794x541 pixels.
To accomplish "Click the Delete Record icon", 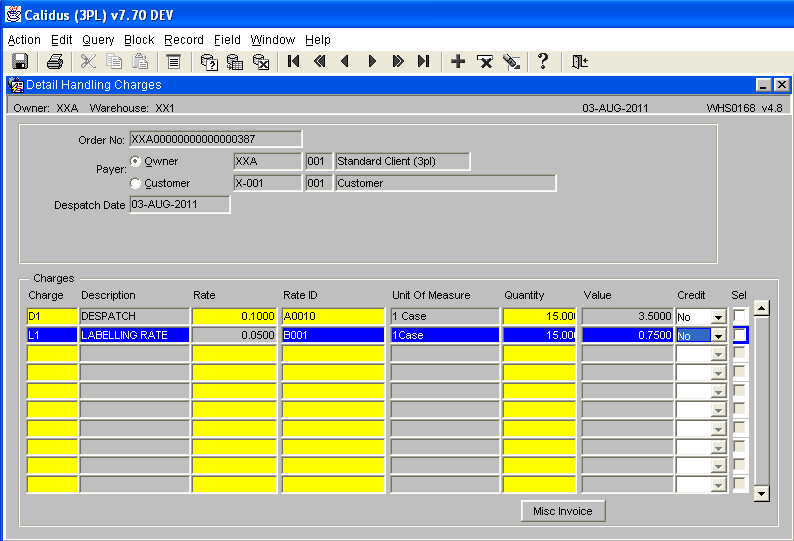I will [485, 62].
